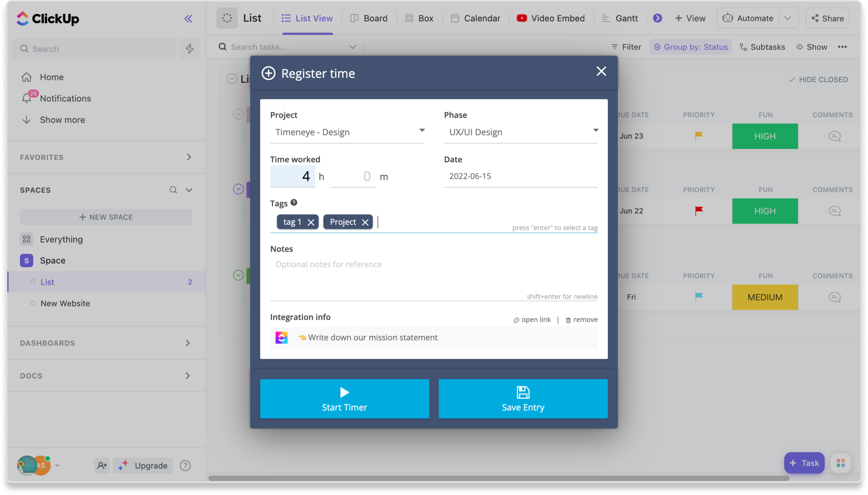Click the Tags help question mark icon

(x=294, y=202)
